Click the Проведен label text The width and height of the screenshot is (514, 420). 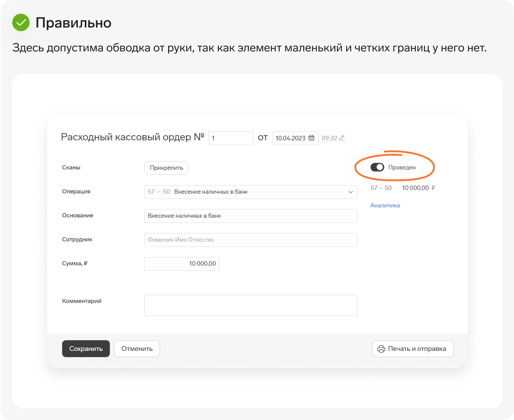tap(402, 167)
